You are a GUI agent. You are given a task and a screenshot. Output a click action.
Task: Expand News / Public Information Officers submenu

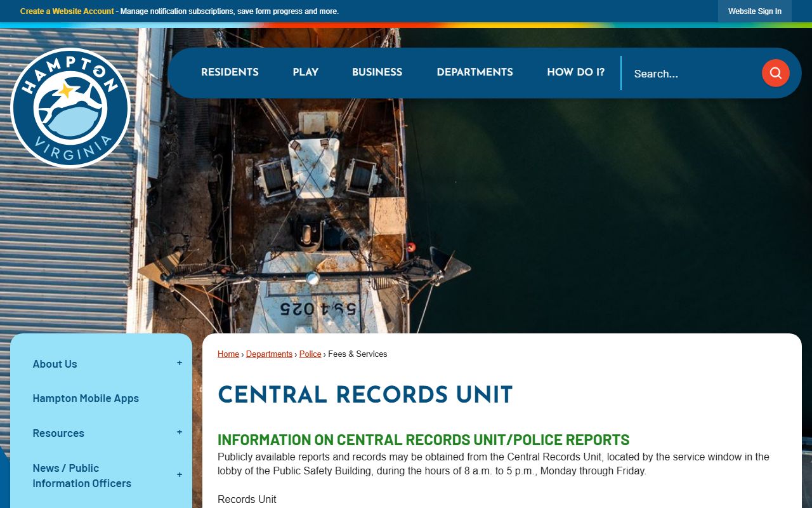180,475
